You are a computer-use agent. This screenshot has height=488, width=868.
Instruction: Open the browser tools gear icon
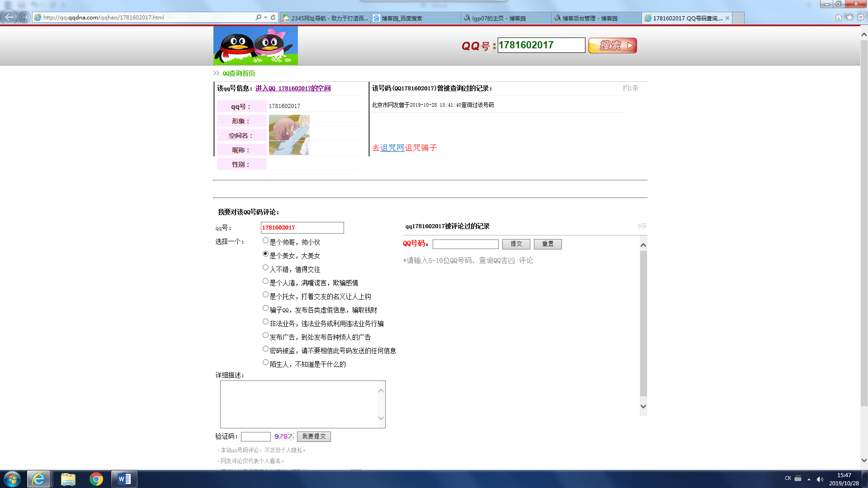tap(861, 17)
